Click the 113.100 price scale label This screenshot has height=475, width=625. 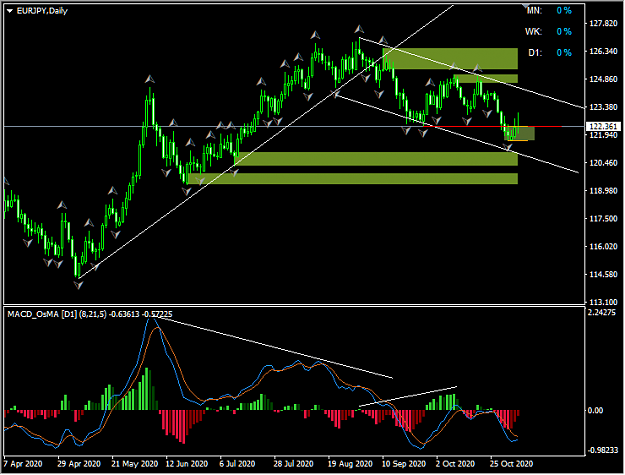pyautogui.click(x=603, y=302)
